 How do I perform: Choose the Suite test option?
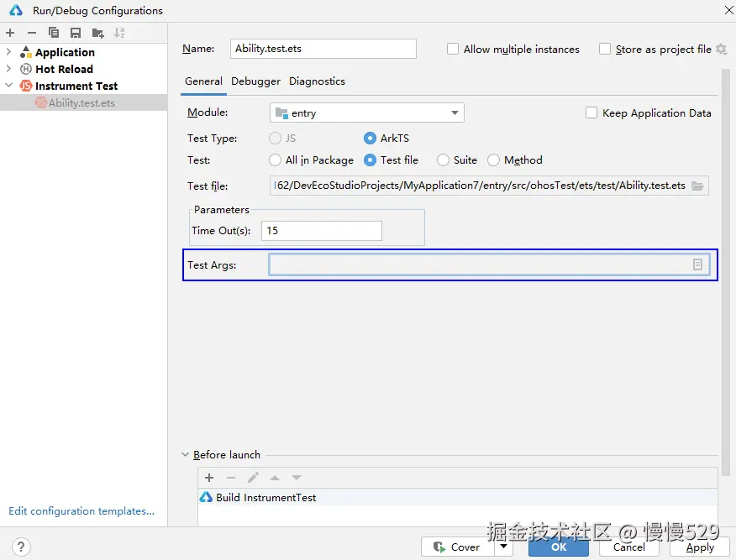[x=443, y=160]
